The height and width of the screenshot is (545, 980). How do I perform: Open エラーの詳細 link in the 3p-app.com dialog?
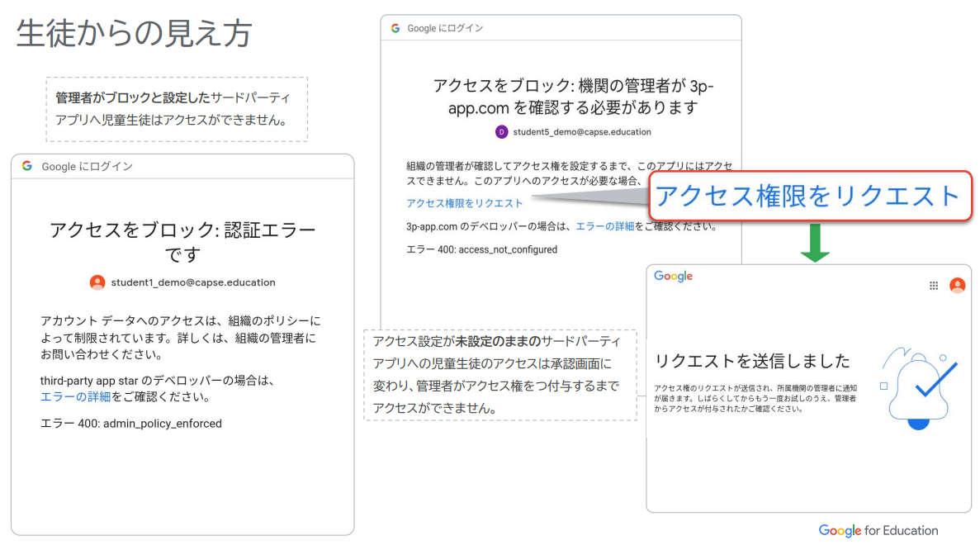[x=604, y=226]
